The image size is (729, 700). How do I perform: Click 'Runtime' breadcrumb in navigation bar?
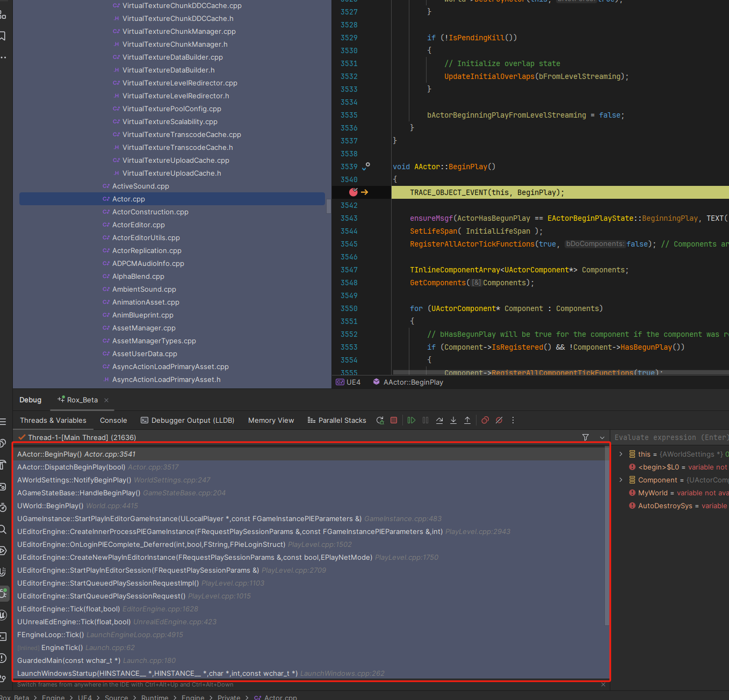point(155,697)
